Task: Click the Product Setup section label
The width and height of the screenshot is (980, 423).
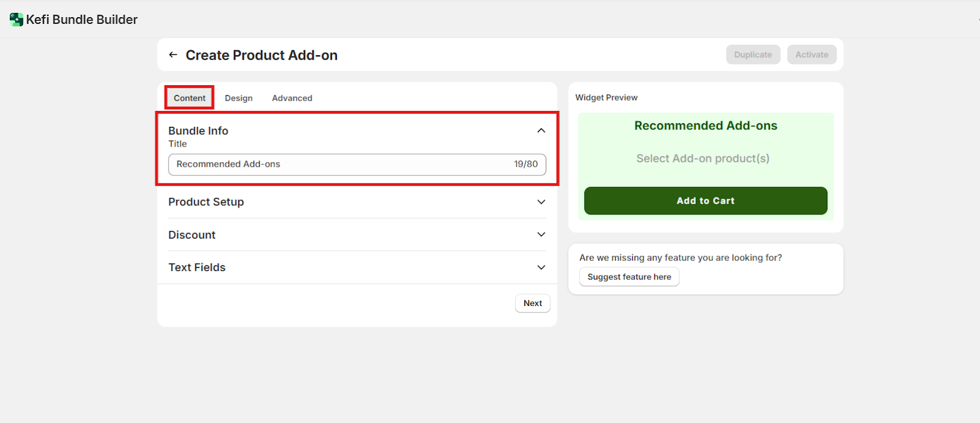Action: (x=206, y=202)
